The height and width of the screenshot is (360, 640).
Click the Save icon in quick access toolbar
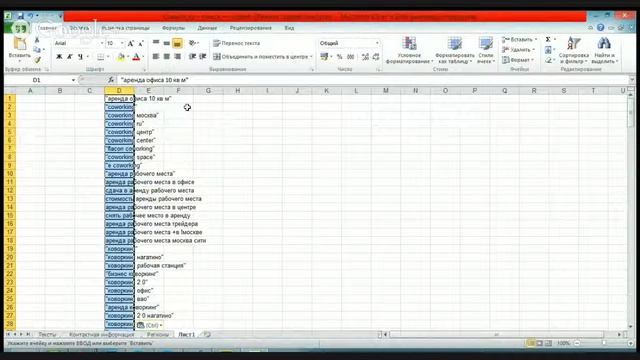coord(20,16)
